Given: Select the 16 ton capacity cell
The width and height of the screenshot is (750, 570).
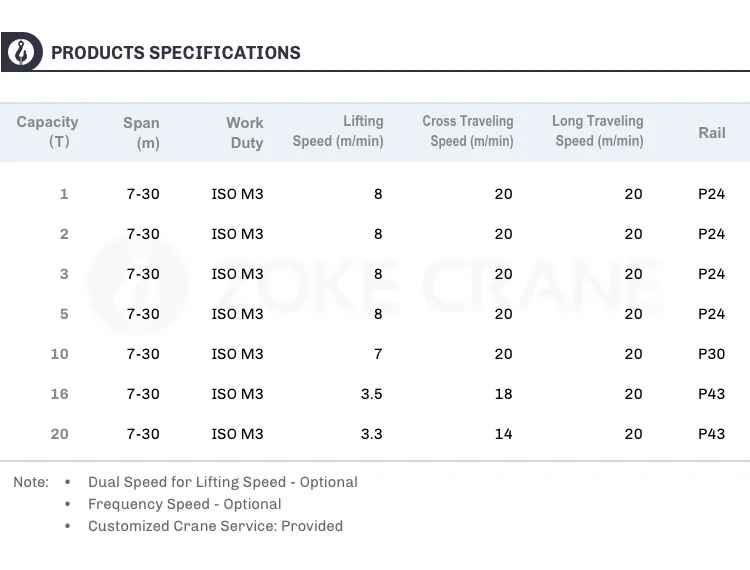Looking at the screenshot, I should click(x=60, y=394).
